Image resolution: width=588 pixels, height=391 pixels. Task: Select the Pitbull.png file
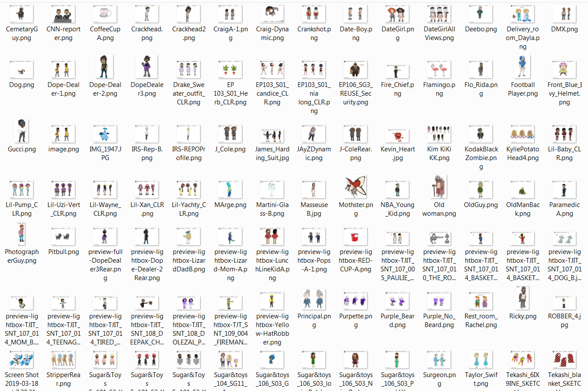(x=63, y=236)
